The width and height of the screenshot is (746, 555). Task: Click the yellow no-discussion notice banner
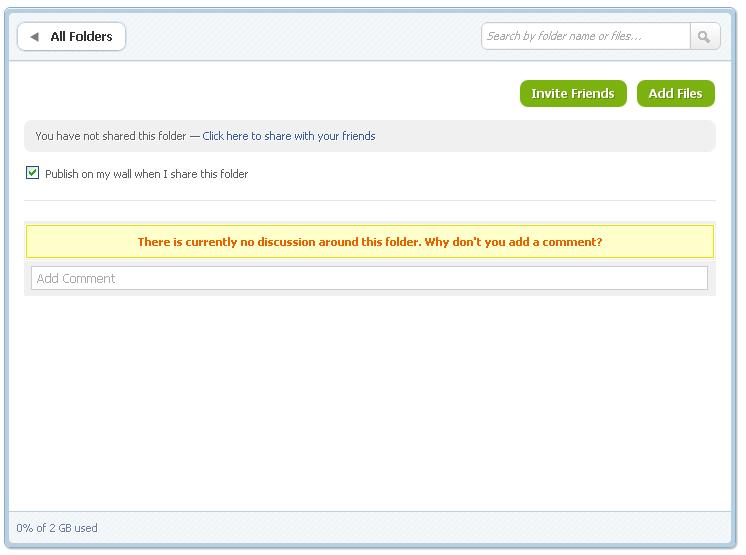point(370,242)
